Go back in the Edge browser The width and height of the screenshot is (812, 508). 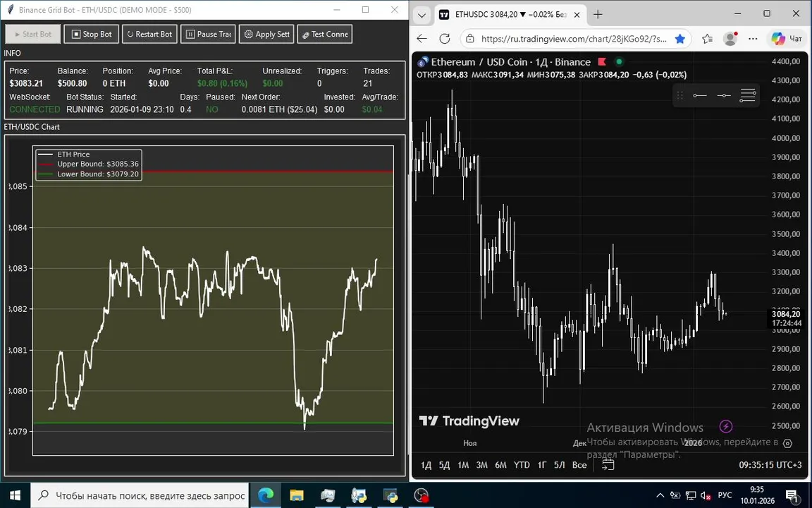pos(422,38)
